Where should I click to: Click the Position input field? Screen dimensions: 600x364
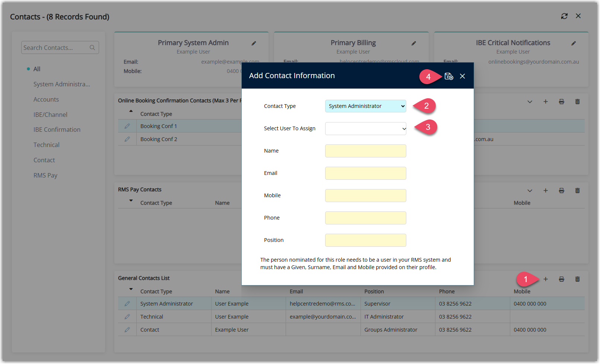pyautogui.click(x=366, y=240)
